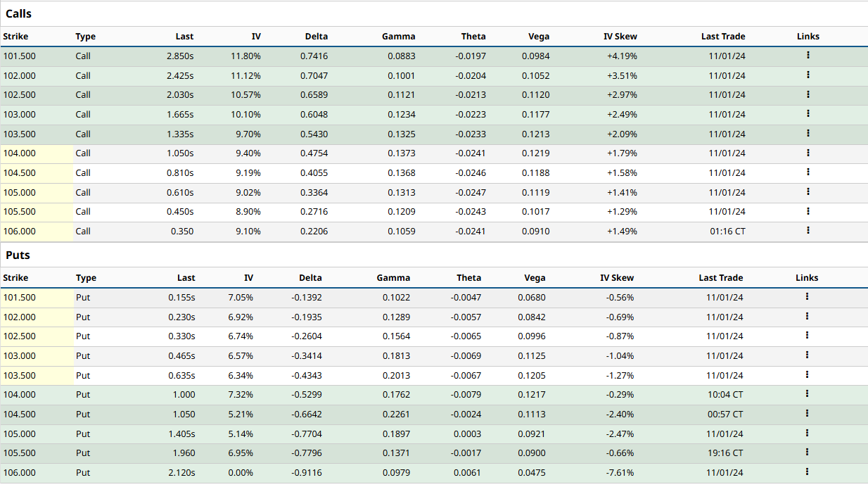
Task: Open links menu for 102.500 Put row
Action: tap(807, 335)
